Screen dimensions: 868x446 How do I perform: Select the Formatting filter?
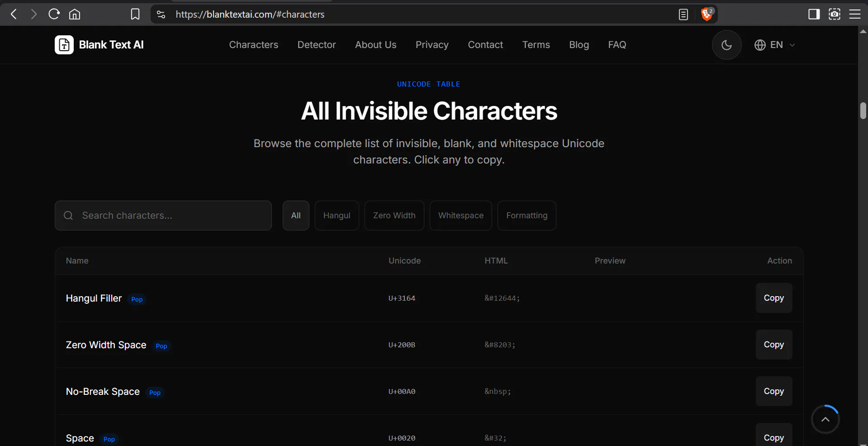pos(527,216)
